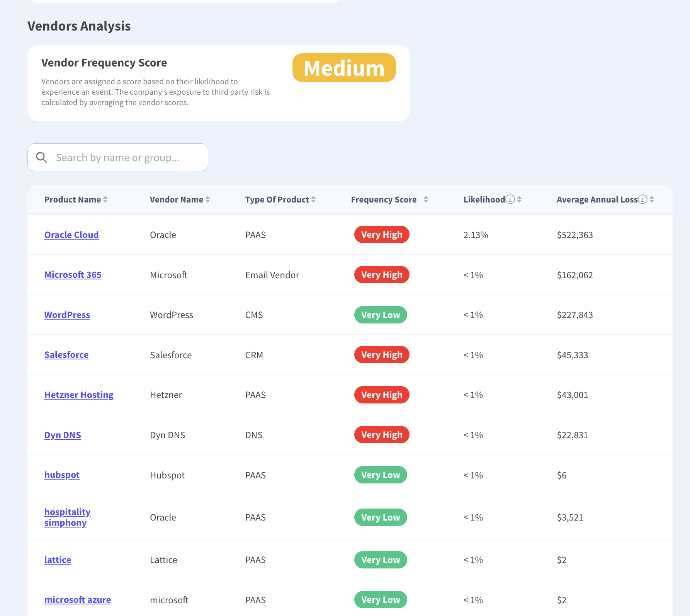Sort by Type Of Product arrows
The image size is (690, 616).
[313, 199]
